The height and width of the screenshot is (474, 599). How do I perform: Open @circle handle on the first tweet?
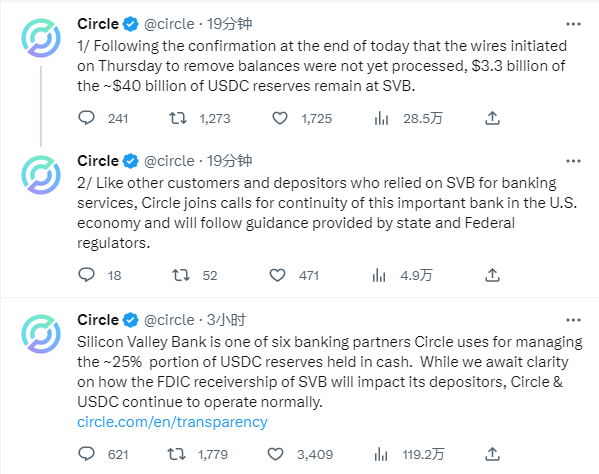click(169, 24)
